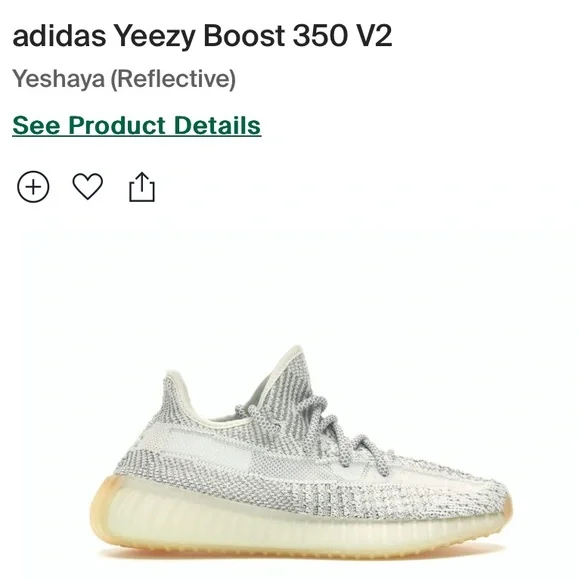Click the plus circle add-to-portfolio icon
Image resolution: width=580 pixels, height=580 pixels.
coord(33,187)
